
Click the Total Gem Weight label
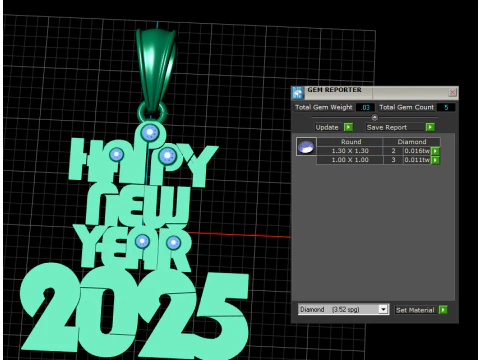pyautogui.click(x=324, y=107)
